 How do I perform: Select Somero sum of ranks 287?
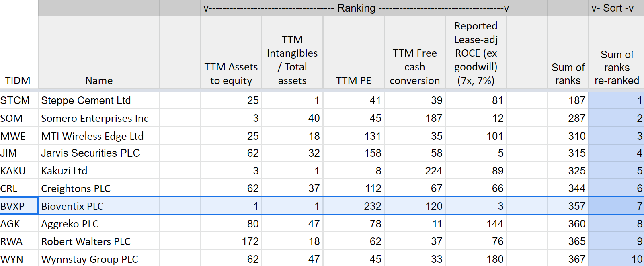click(x=568, y=118)
